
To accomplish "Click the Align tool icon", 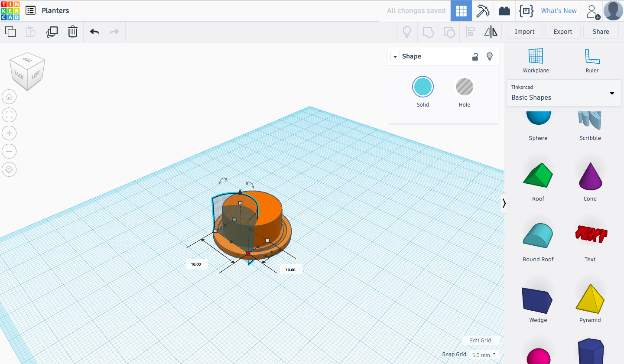I will 470,32.
